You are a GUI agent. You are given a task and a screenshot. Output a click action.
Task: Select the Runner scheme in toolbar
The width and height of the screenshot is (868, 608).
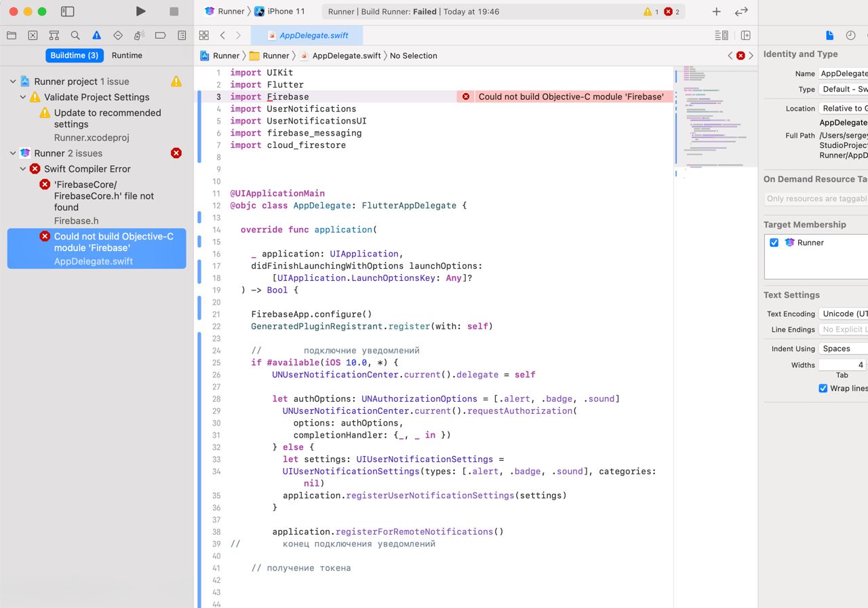(224, 12)
